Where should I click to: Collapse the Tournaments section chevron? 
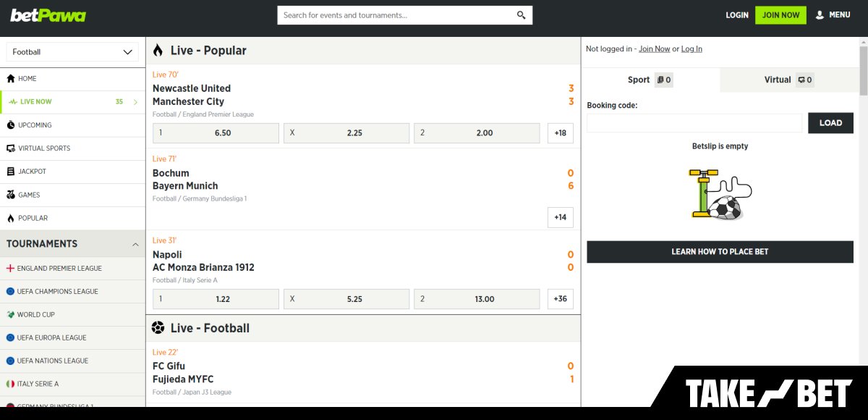click(x=135, y=245)
